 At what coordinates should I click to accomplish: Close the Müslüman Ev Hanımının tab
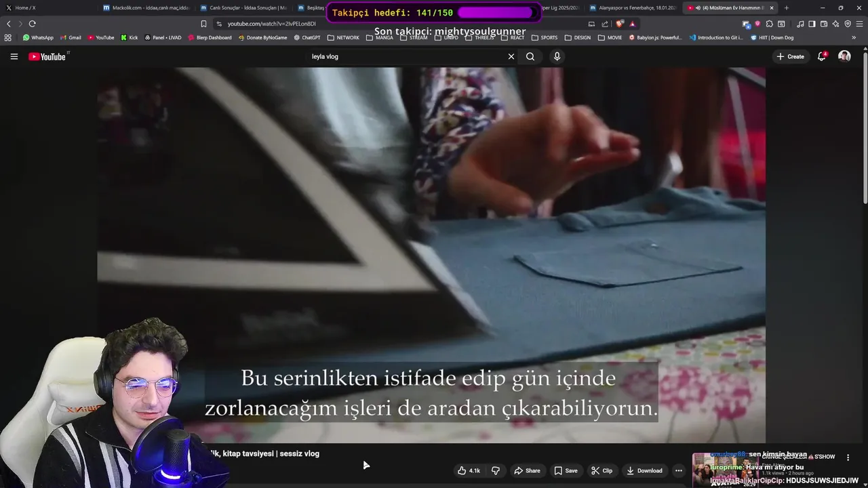tap(772, 7)
